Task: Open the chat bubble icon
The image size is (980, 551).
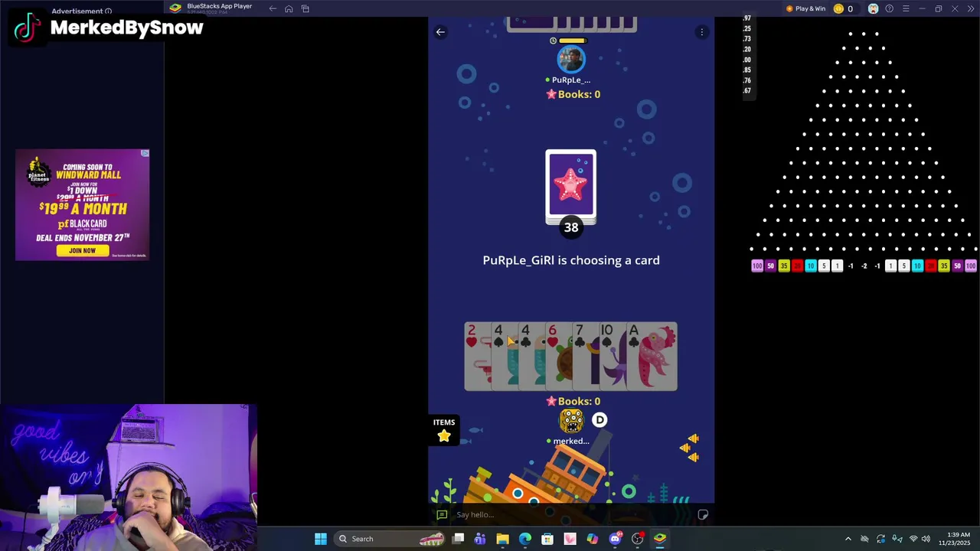Action: tap(442, 515)
